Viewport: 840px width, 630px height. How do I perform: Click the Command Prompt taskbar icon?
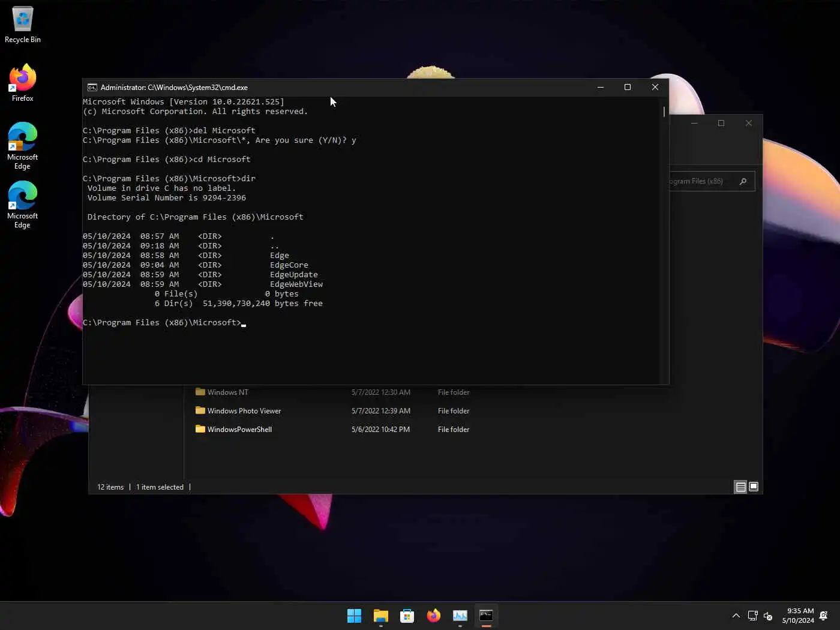tap(487, 616)
